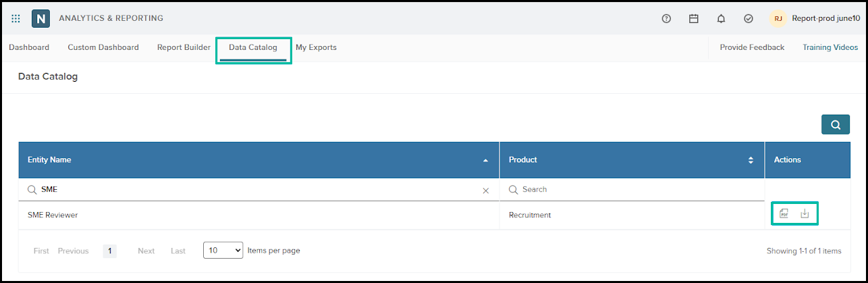Screen dimensions: 868x283
Task: Export SME Reviewer as PDF
Action: (784, 213)
